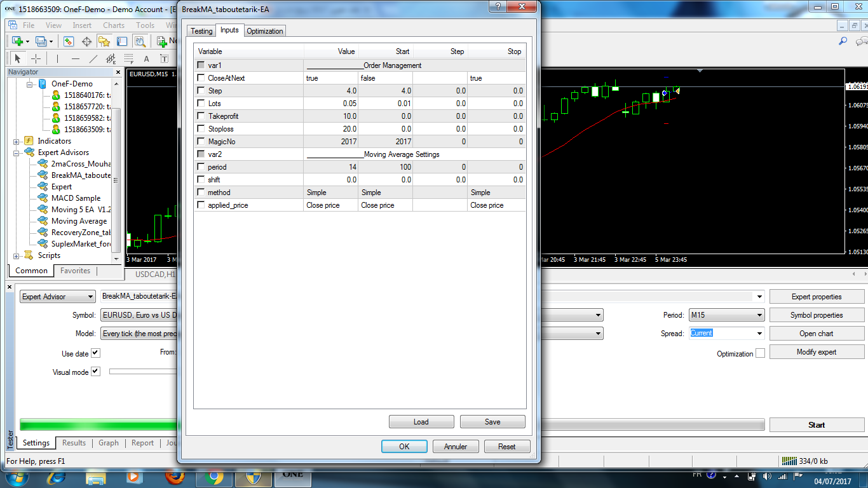Switch to the Testing tab

(x=201, y=31)
